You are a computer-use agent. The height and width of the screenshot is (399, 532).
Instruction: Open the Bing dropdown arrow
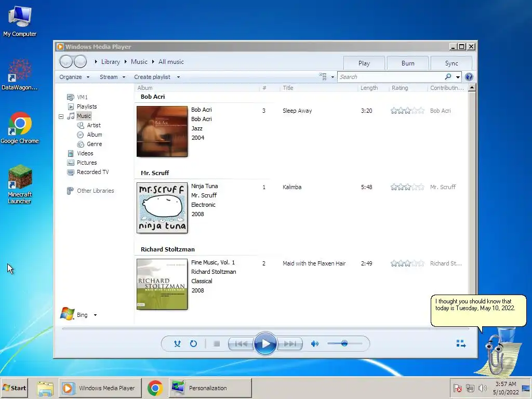tap(96, 315)
